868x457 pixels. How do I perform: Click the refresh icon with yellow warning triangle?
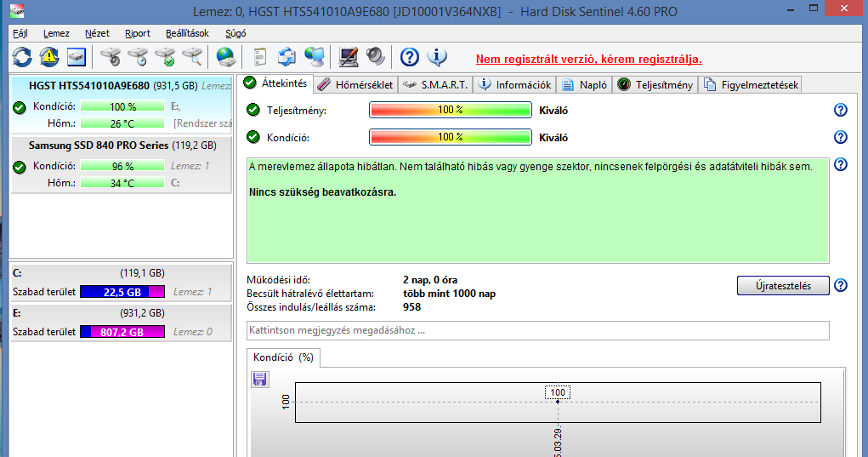49,56
